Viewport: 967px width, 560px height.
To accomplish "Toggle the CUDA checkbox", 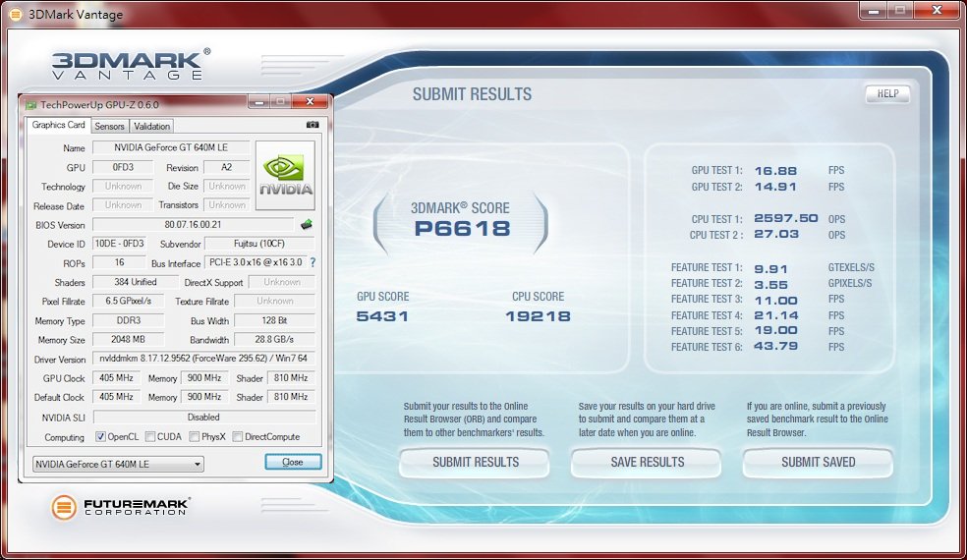I will tap(149, 437).
